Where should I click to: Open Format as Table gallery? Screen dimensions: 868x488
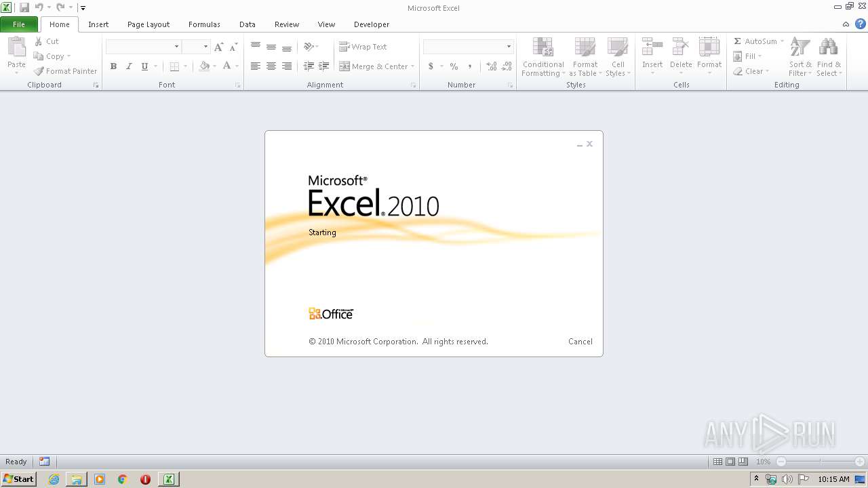click(585, 57)
